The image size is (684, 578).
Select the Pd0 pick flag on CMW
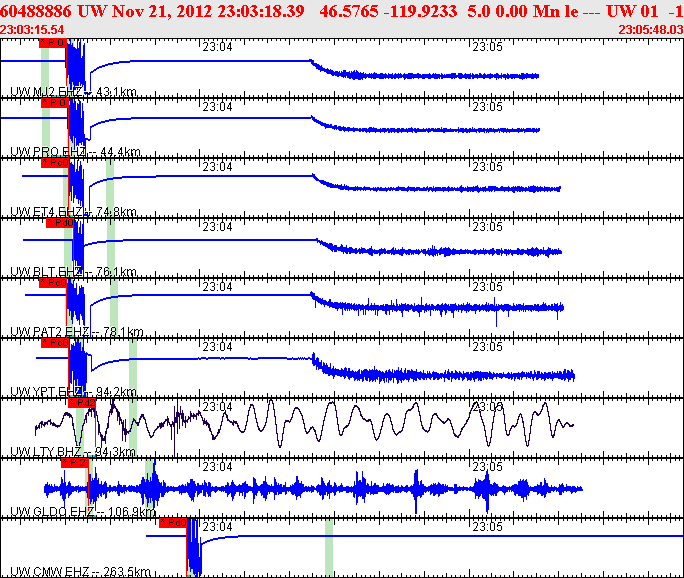click(173, 523)
